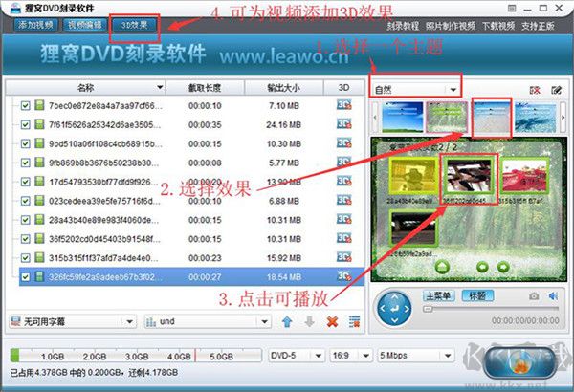Open 3D settings for 9bd510a06f108c4cb68915b row
Image resolution: width=574 pixels, height=392 pixels.
(x=344, y=143)
